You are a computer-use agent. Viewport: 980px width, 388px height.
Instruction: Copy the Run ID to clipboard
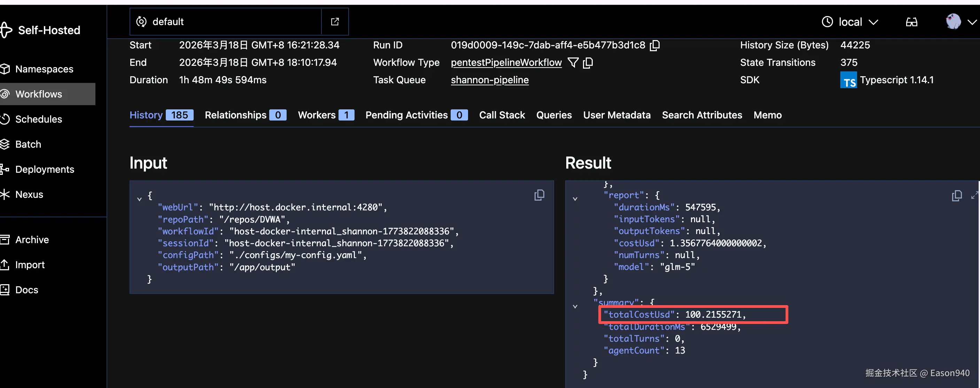(655, 45)
